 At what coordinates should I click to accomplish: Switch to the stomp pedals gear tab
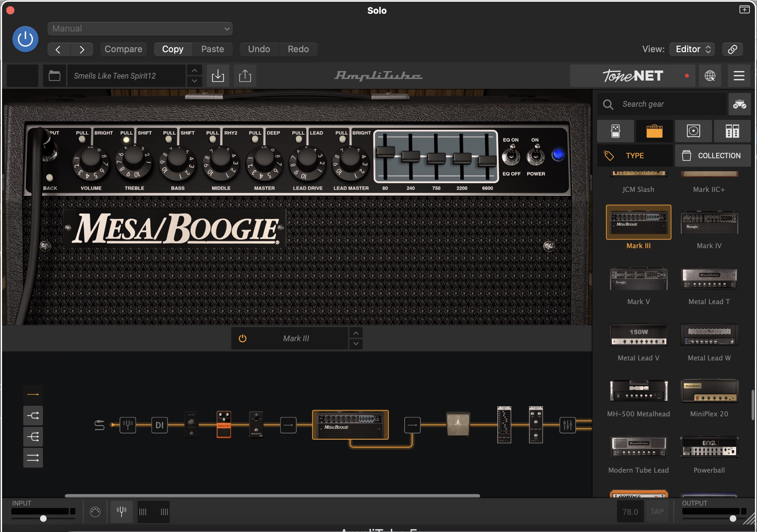tap(615, 131)
